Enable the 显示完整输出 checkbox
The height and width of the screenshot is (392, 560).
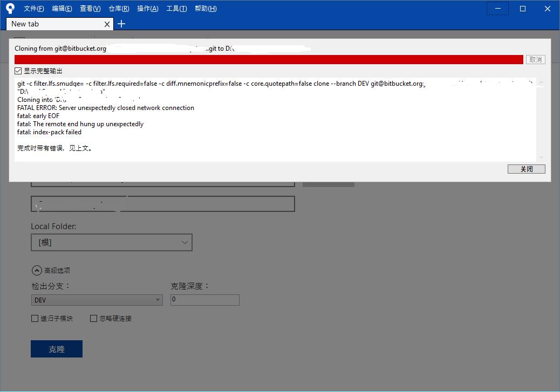coord(18,71)
